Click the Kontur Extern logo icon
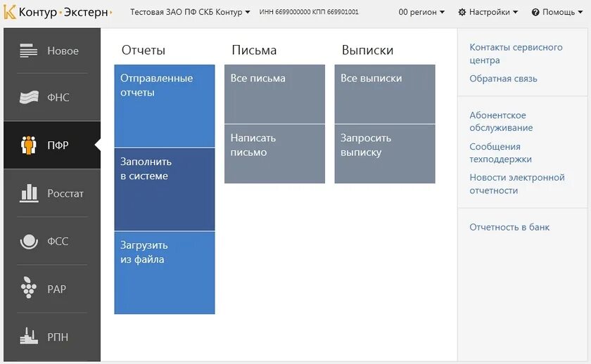The width and height of the screenshot is (591, 364). tap(10, 12)
